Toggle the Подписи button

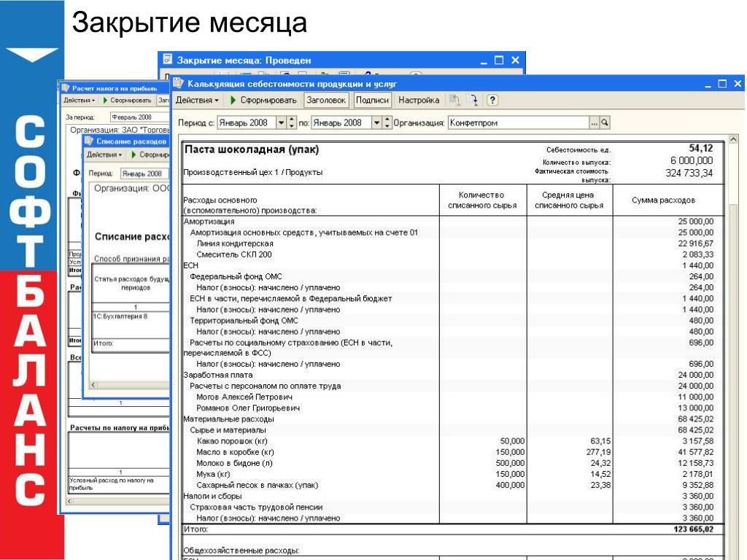372,100
